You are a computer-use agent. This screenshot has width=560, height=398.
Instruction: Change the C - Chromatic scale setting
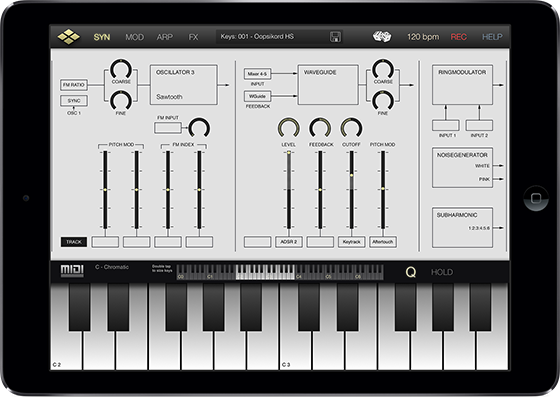click(x=112, y=267)
